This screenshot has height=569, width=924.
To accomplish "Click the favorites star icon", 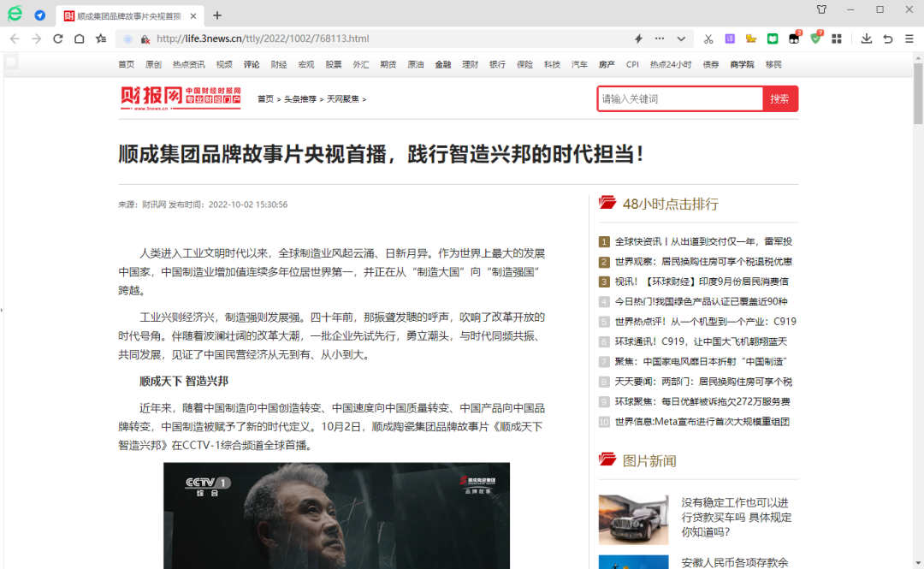I will (x=101, y=39).
